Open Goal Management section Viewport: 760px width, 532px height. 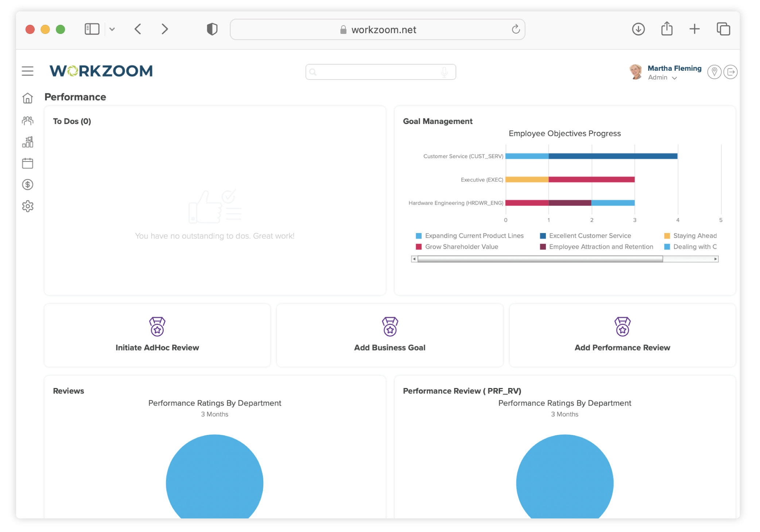(438, 121)
